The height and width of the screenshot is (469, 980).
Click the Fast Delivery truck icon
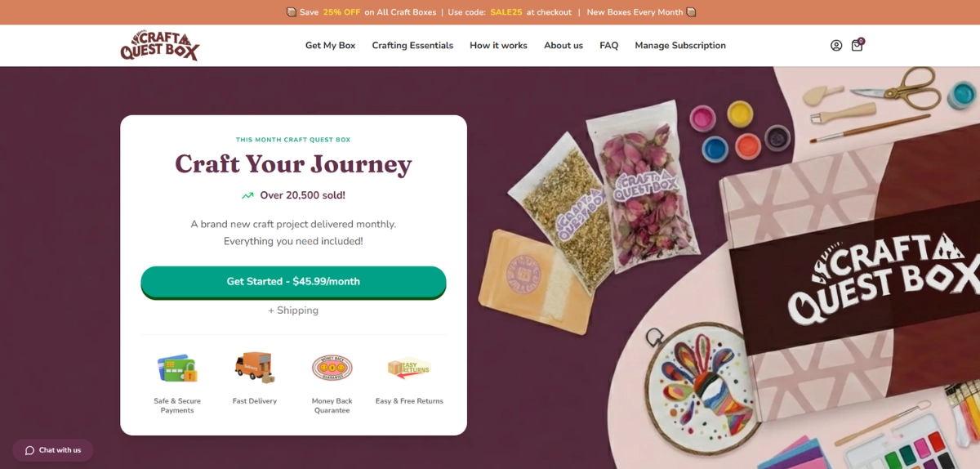[x=255, y=368]
